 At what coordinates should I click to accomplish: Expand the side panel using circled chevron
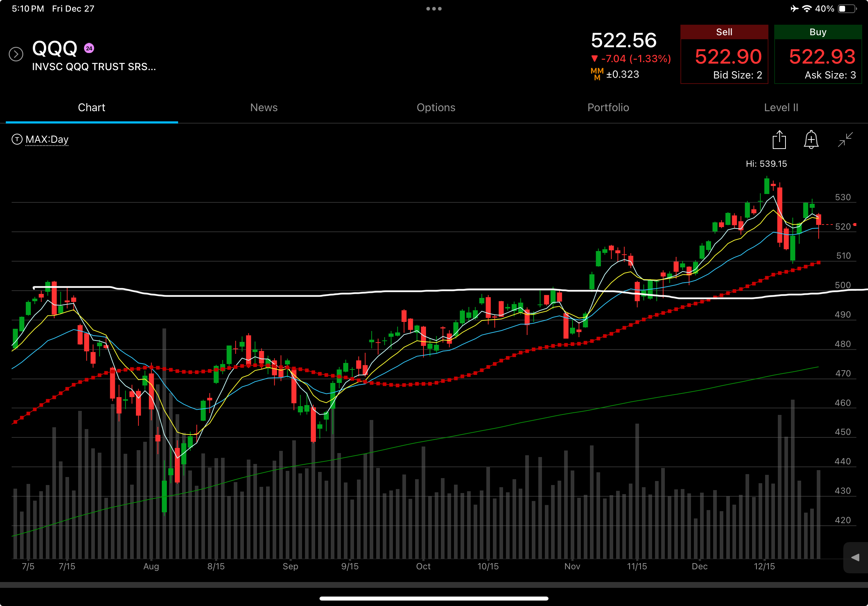tap(16, 54)
